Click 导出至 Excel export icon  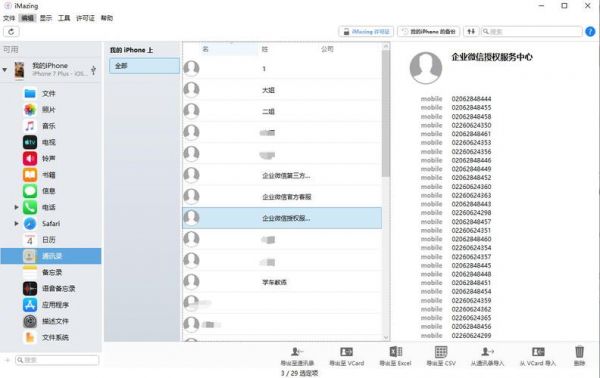tap(395, 356)
